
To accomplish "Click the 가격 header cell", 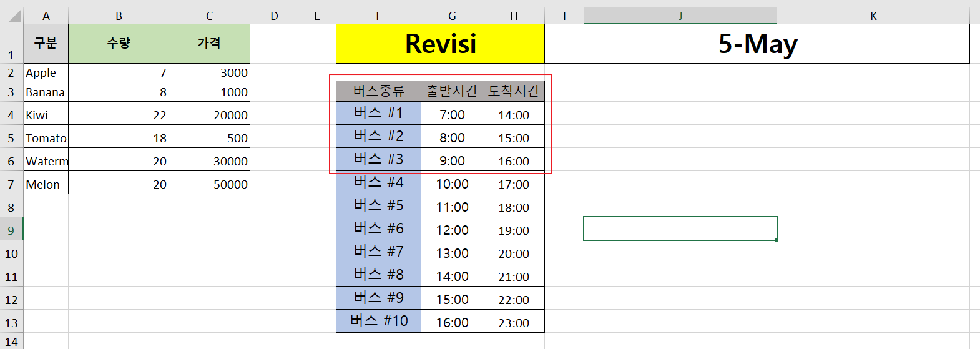I will (209, 44).
